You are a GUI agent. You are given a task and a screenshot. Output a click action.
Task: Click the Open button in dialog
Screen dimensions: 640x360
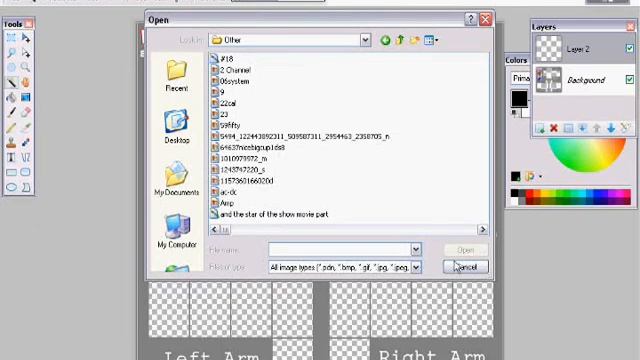tap(466, 250)
